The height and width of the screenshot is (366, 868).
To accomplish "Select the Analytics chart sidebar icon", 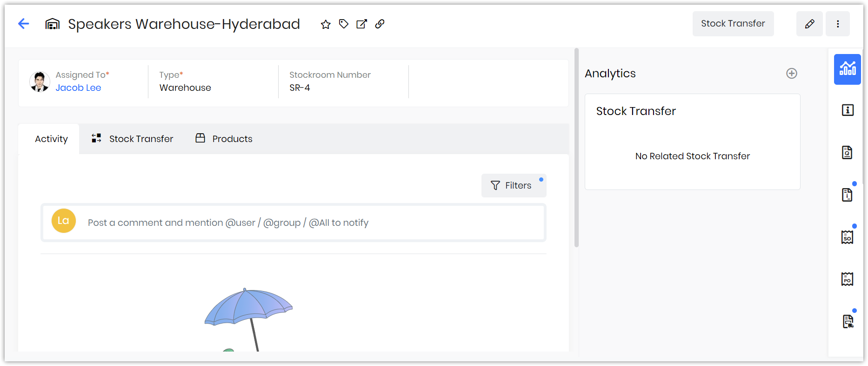I will (848, 69).
